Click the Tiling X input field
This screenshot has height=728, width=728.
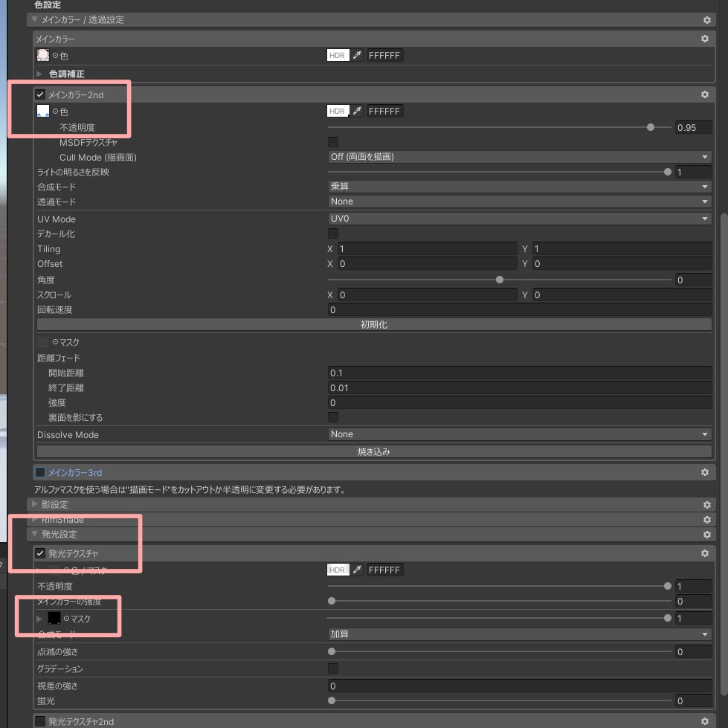click(427, 249)
